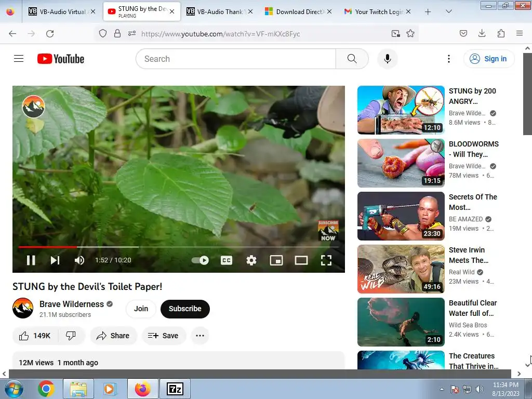Open video settings gear

(251, 260)
